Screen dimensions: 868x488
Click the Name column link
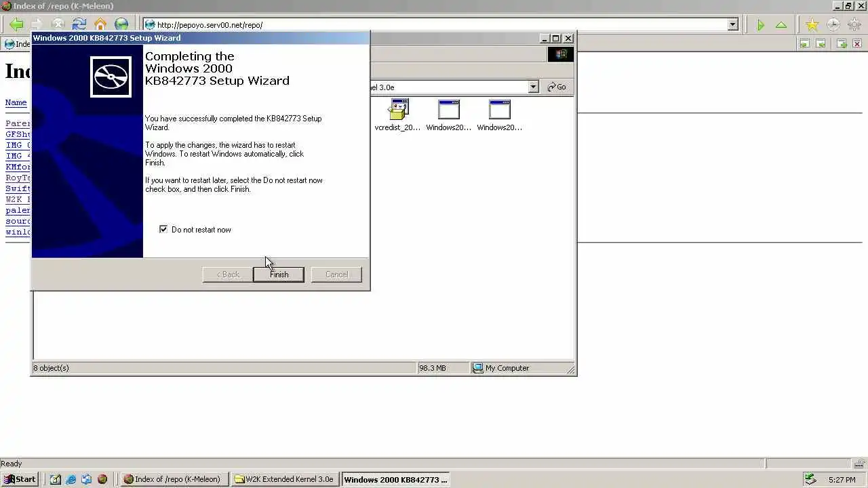coord(16,103)
